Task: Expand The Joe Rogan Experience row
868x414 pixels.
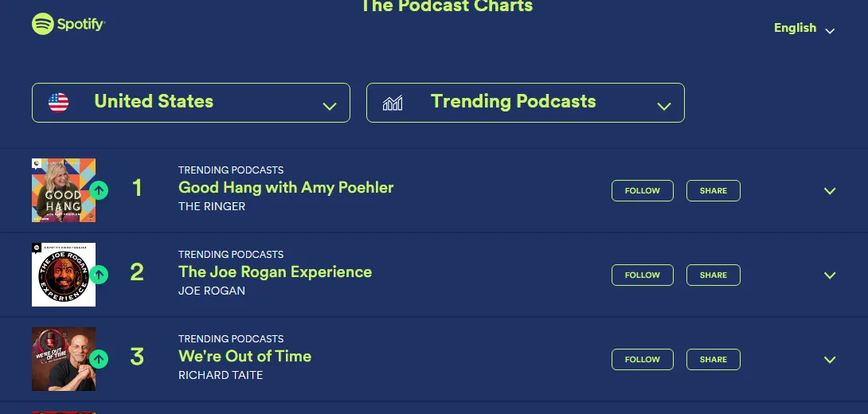Action: pos(829,275)
